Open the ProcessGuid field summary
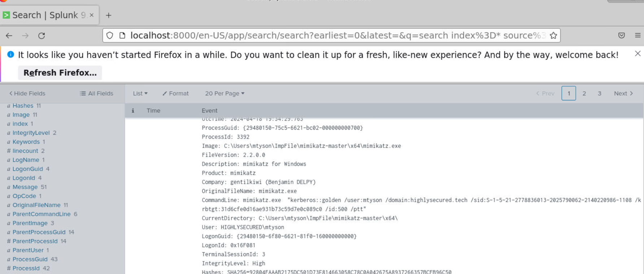 30,259
